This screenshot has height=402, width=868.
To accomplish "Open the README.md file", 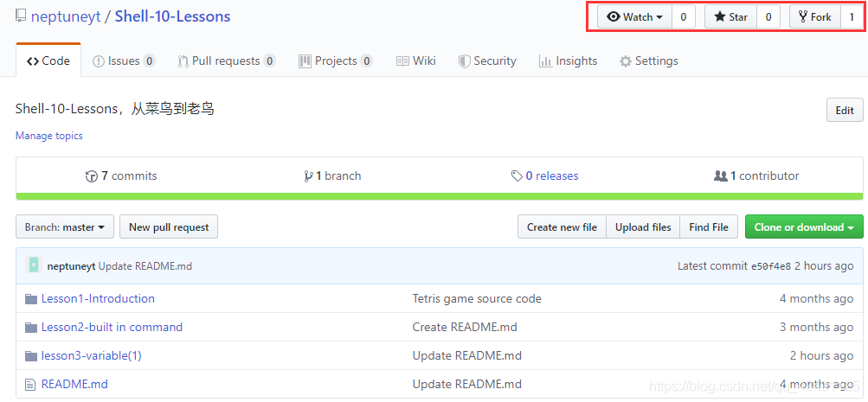I will click(74, 384).
